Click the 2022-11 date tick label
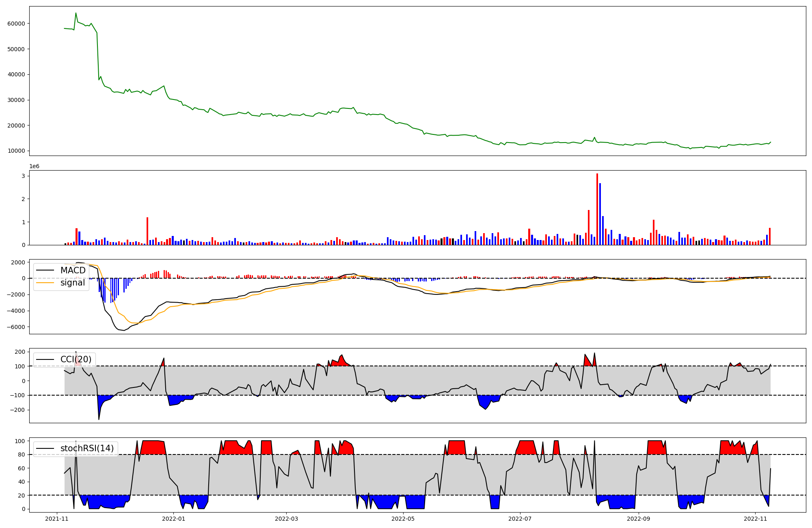 tap(755, 519)
